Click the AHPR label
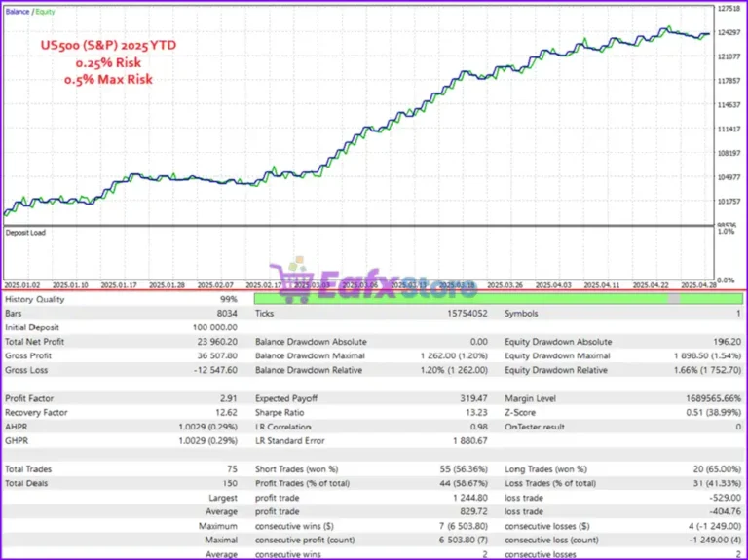 17,427
